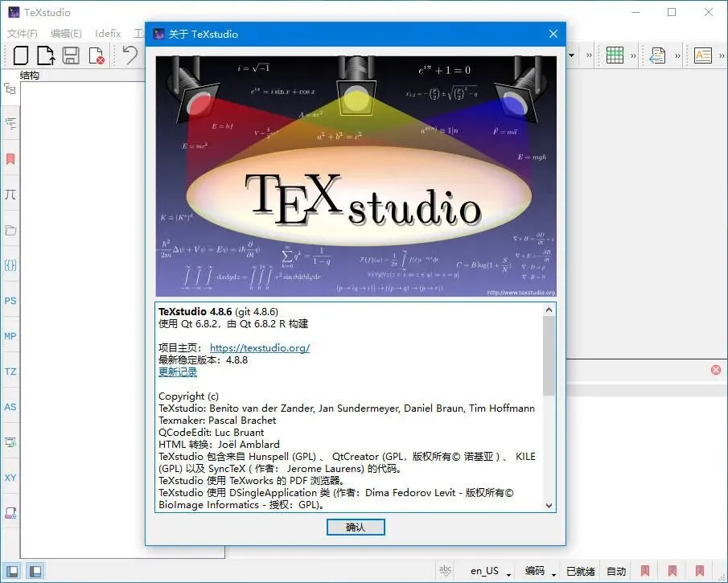Open the file folder panel in the sidebar
The height and width of the screenshot is (583, 728).
(10, 230)
